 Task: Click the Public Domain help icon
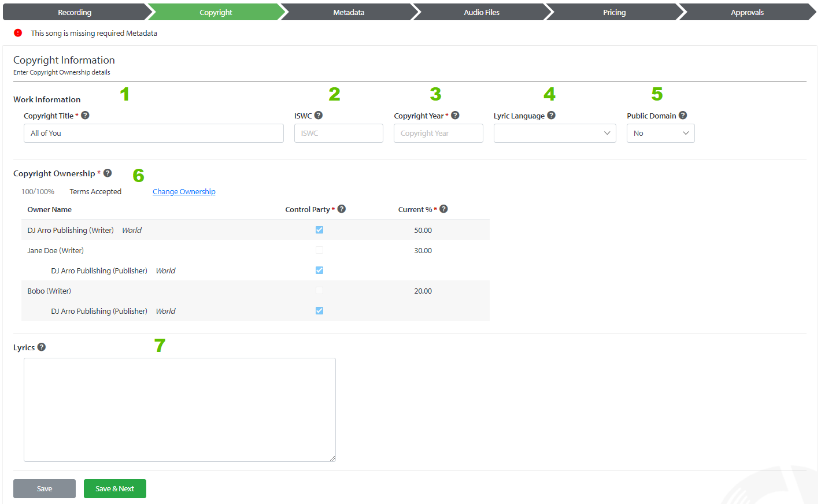click(683, 115)
